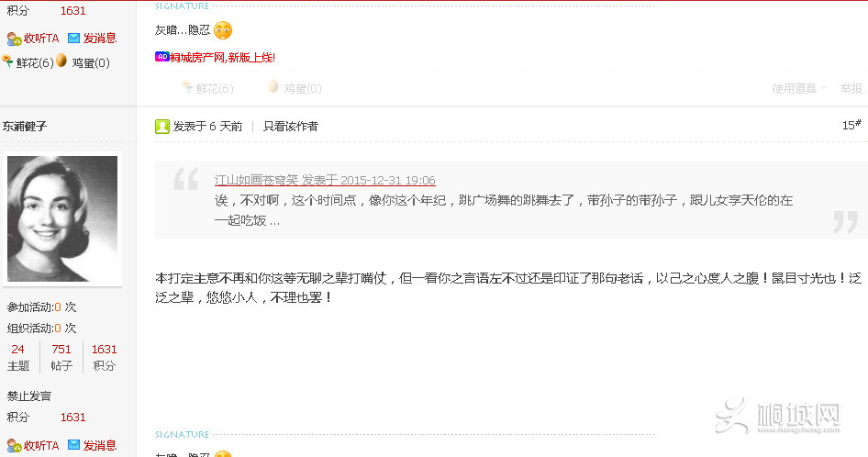The height and width of the screenshot is (457, 868).
Task: Open username 东浦健子 profile
Action: (25, 127)
